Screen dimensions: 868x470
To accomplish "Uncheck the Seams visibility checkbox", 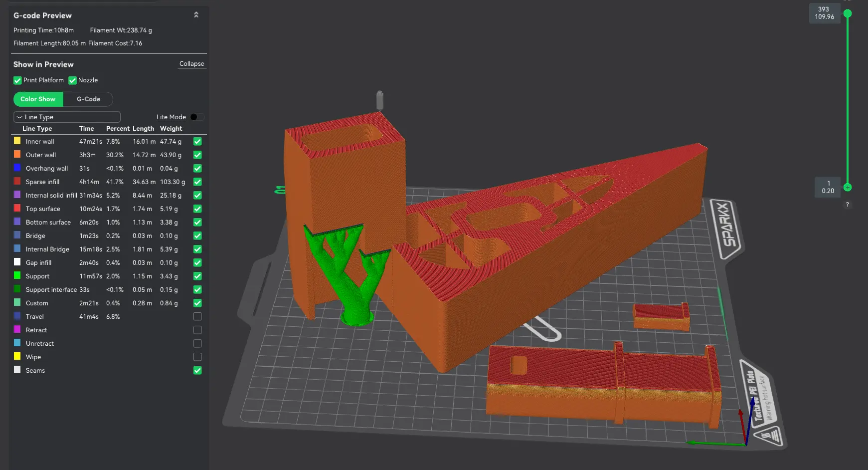I will [197, 370].
